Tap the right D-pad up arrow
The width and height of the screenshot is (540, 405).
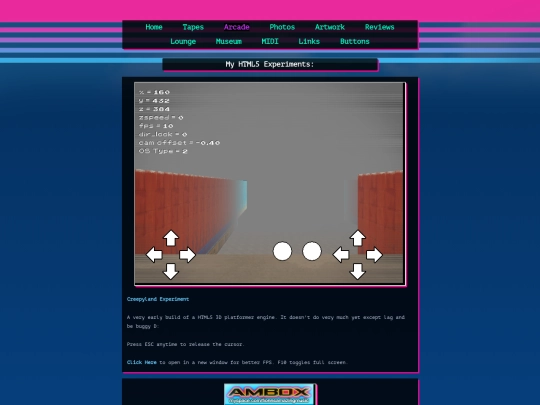tap(357, 238)
